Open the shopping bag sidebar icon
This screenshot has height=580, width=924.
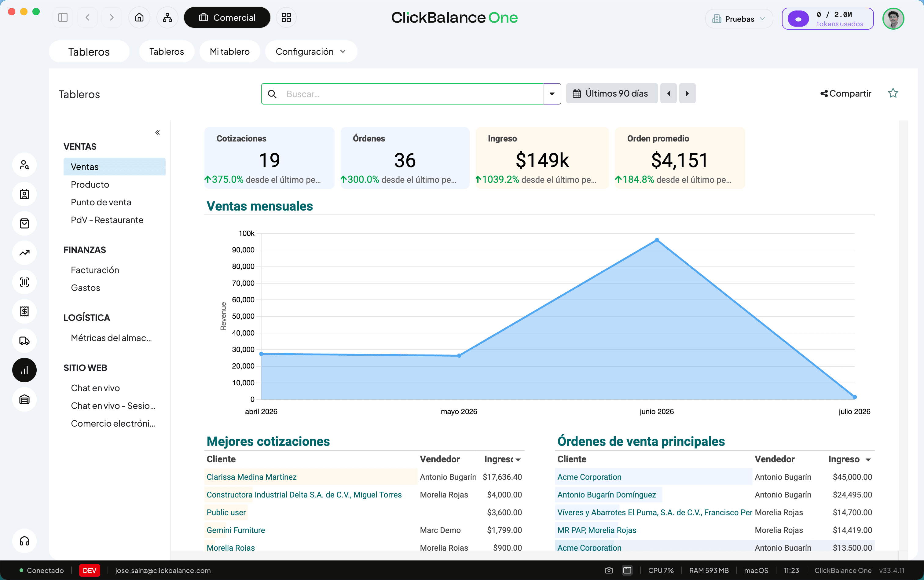click(x=24, y=224)
